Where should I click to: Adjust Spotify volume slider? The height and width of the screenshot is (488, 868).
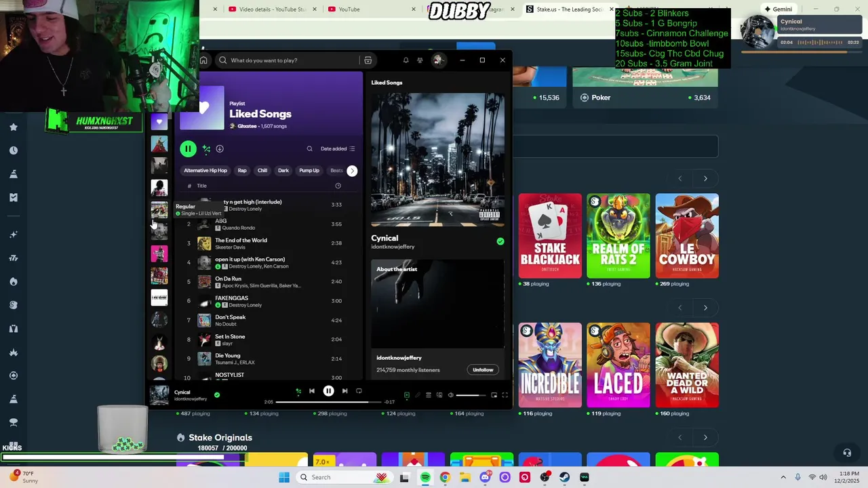(471, 395)
